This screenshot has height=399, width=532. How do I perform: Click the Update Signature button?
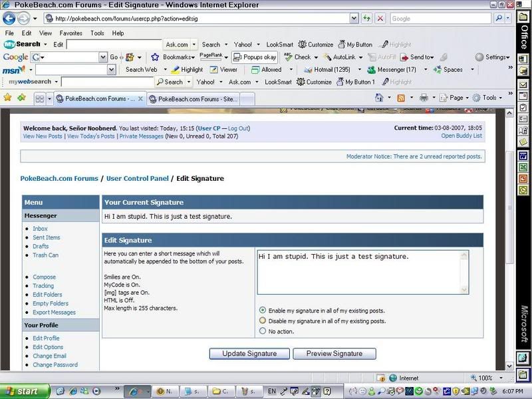click(249, 354)
